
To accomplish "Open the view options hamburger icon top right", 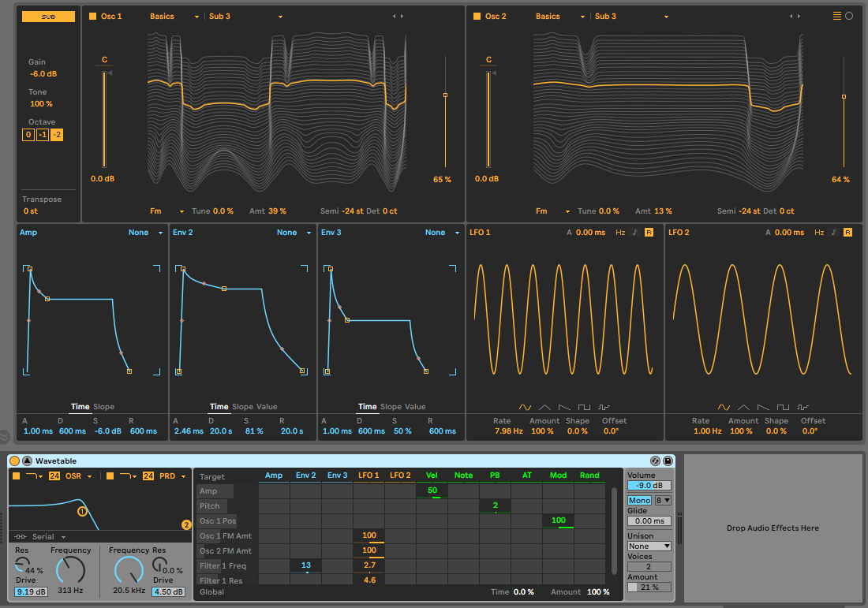I will 839,14.
